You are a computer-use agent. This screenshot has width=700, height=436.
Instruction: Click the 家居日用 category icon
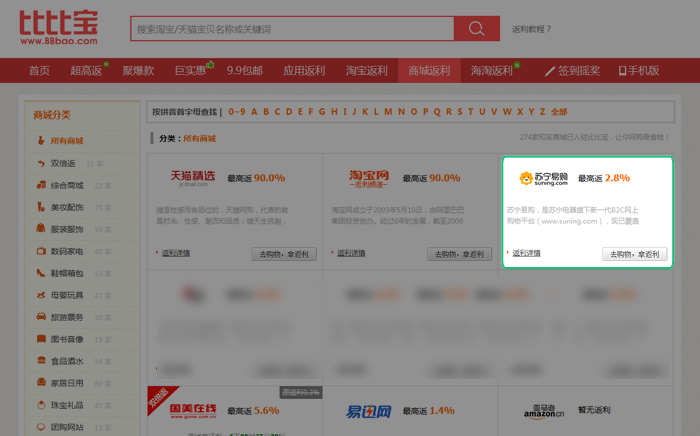click(x=41, y=382)
